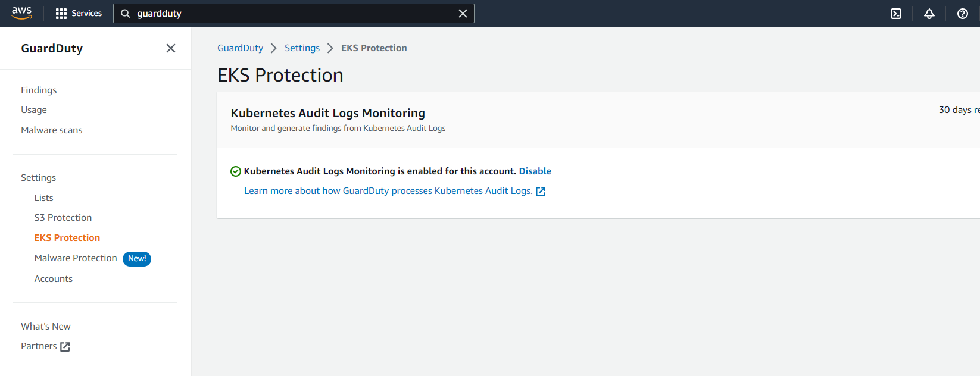The width and height of the screenshot is (980, 376).
Task: Click the GuardDuty breadcrumb link
Action: [240, 48]
